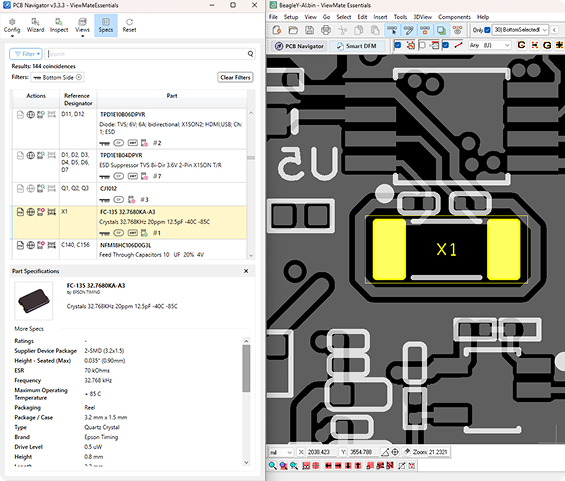The width and height of the screenshot is (565, 481).
Task: Open the Inspect tool
Action: pyautogui.click(x=59, y=25)
